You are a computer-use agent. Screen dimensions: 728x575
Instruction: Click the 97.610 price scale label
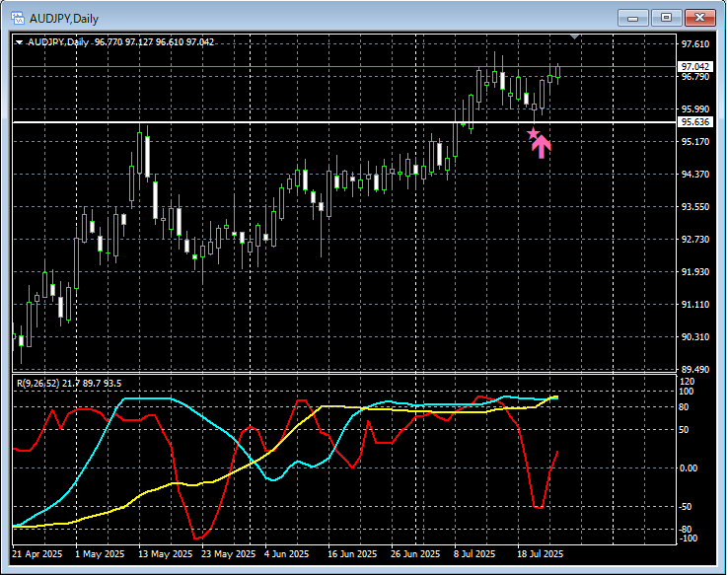[x=695, y=44]
